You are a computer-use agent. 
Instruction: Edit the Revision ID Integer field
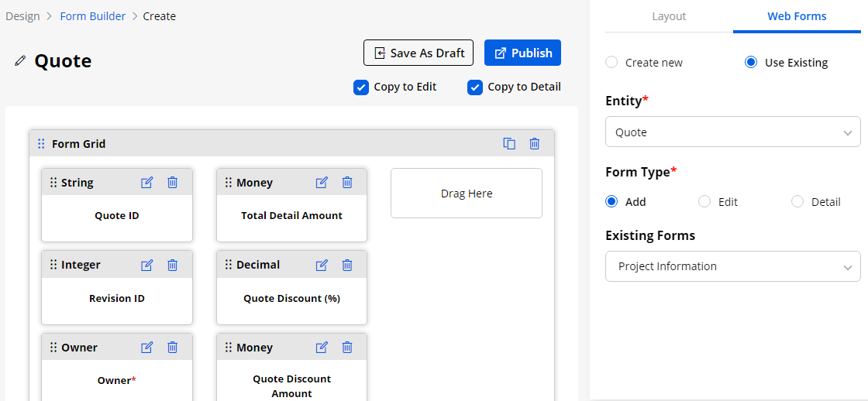tap(146, 265)
